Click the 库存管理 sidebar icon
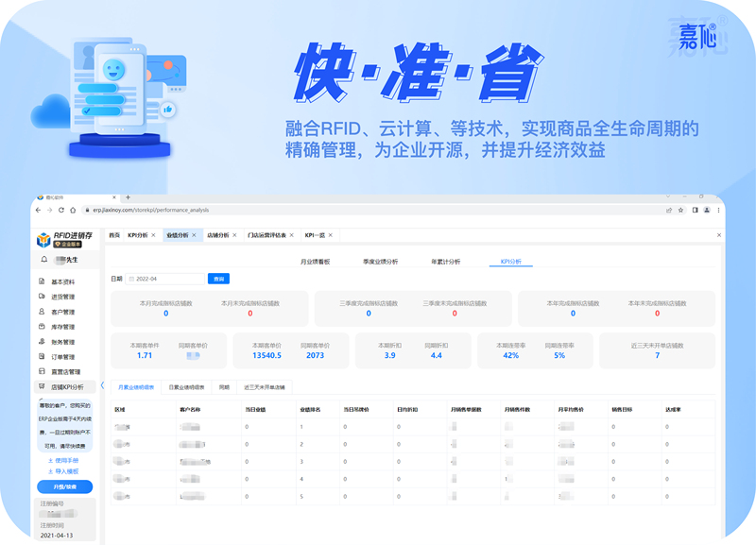Screen dimensions: 756x545 42,326
